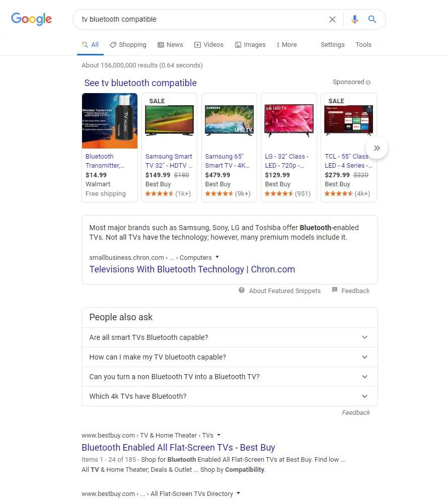
Task: Switch to the Shopping tab
Action: 128,45
